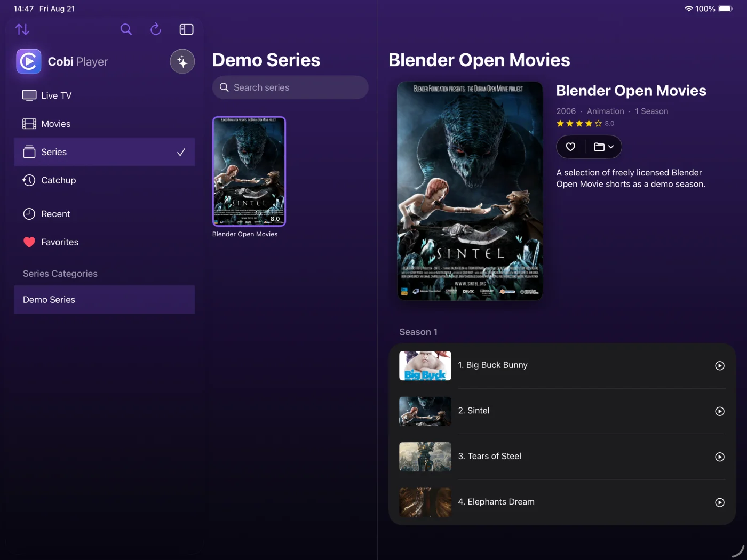Tap Big Buck Bunny episode thumbnail

tap(425, 366)
